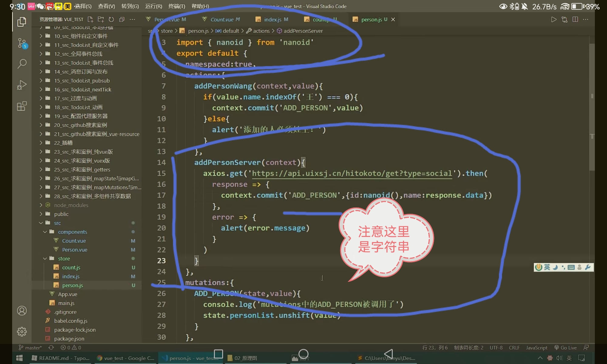This screenshot has width=607, height=364.
Task: Click the Manage gear icon
Action: 22,331
